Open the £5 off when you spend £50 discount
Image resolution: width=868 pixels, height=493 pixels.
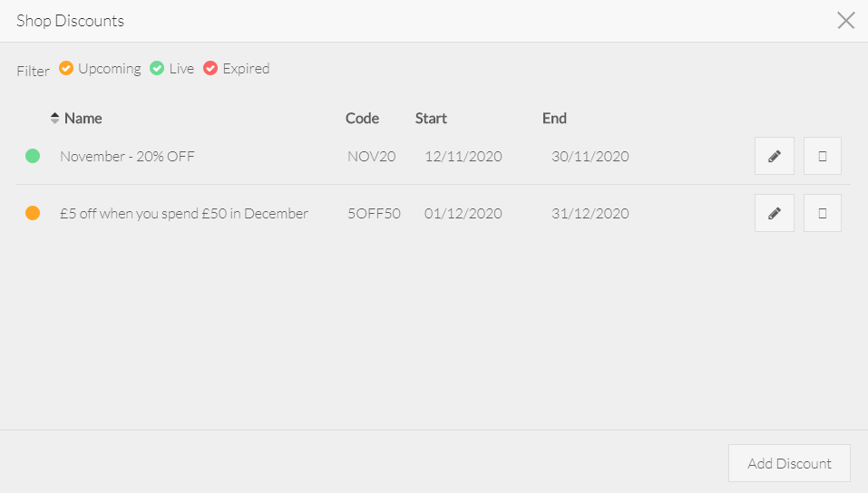(x=184, y=213)
